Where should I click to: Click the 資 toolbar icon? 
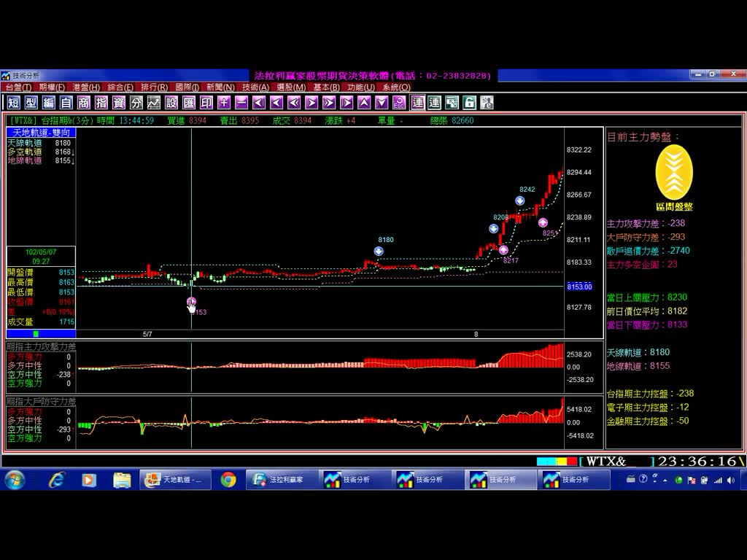click(119, 102)
